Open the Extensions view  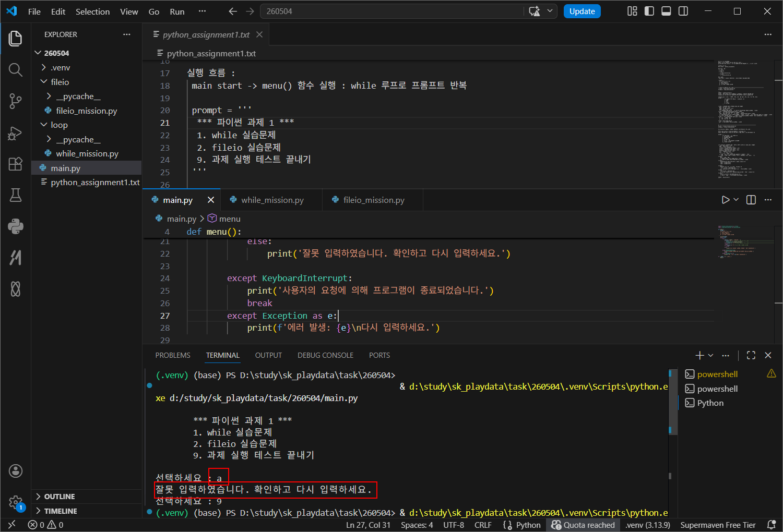click(16, 164)
